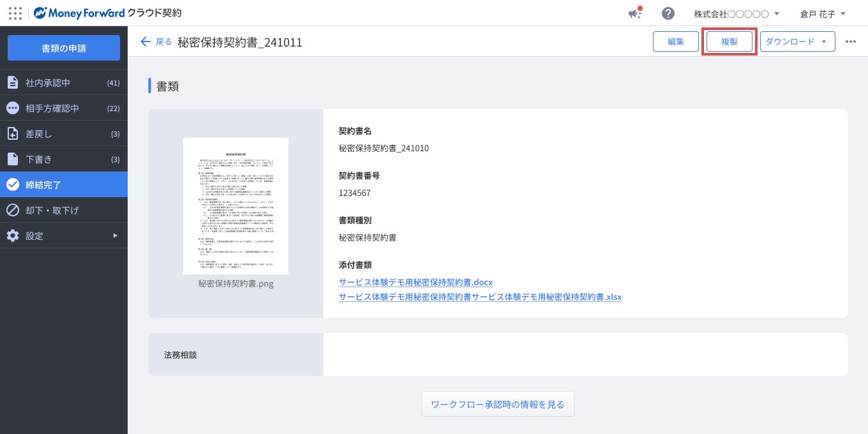Viewport: 868px width, 434px height.
Task: Click the 秘密保持契約書.png document thumbnail
Action: pyautogui.click(x=236, y=206)
